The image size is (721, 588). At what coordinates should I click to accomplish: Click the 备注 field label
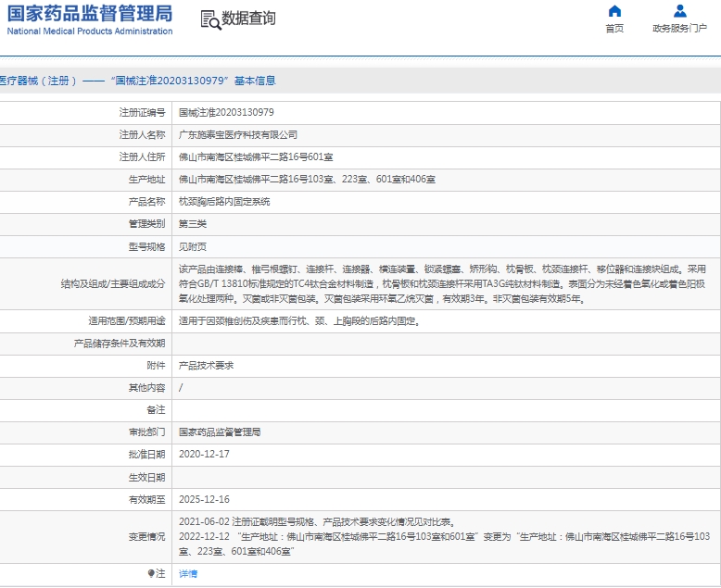156,410
